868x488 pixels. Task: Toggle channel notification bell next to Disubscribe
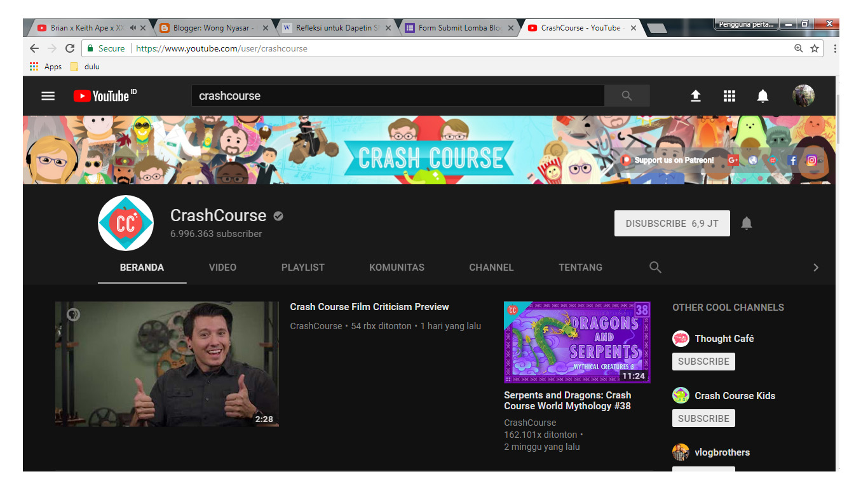click(747, 223)
